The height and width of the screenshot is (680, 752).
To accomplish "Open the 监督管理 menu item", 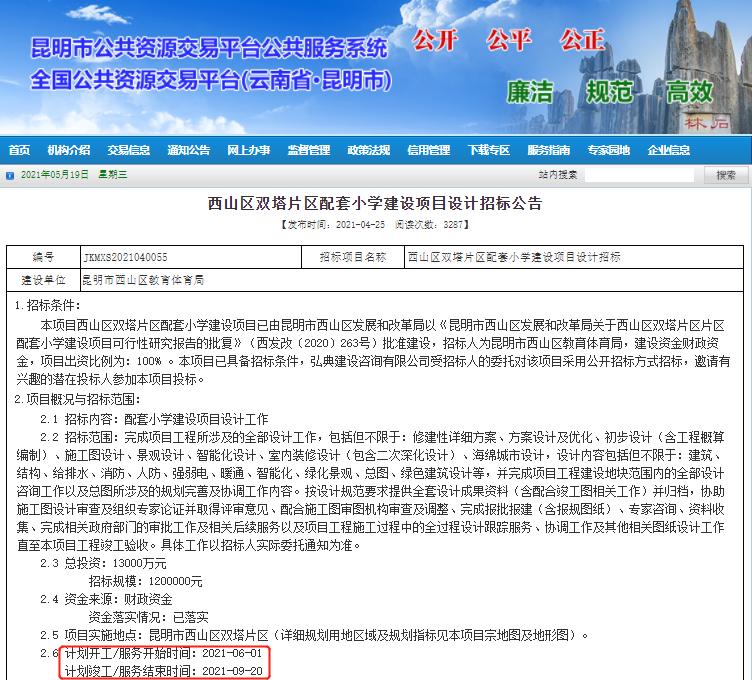I will click(308, 150).
